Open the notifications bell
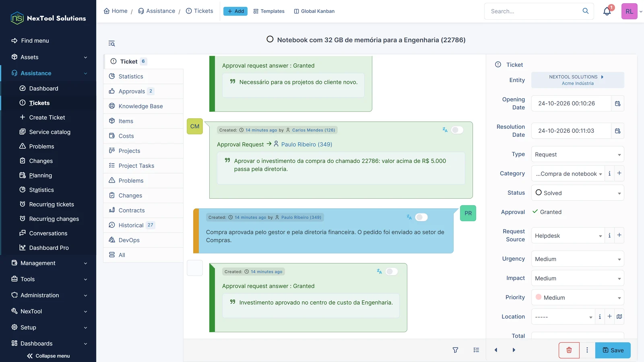The height and width of the screenshot is (362, 644). tap(607, 11)
